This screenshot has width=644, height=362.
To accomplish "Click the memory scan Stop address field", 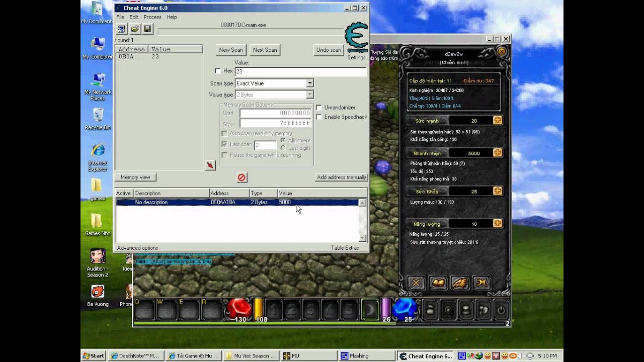I will (x=275, y=123).
